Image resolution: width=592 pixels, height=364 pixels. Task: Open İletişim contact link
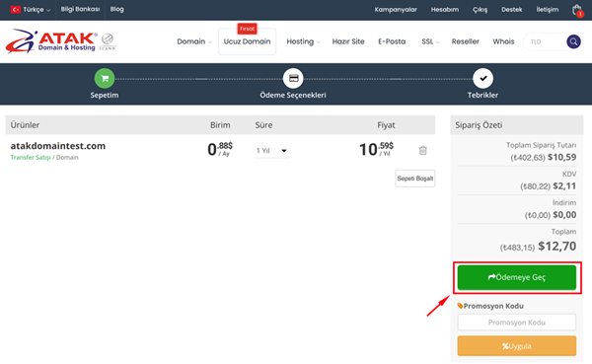(547, 10)
